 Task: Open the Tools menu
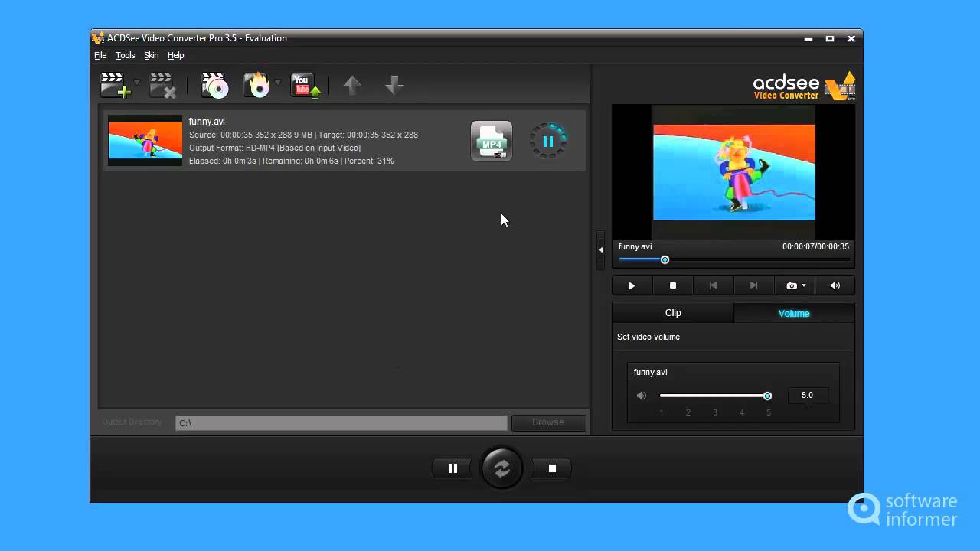pos(125,55)
